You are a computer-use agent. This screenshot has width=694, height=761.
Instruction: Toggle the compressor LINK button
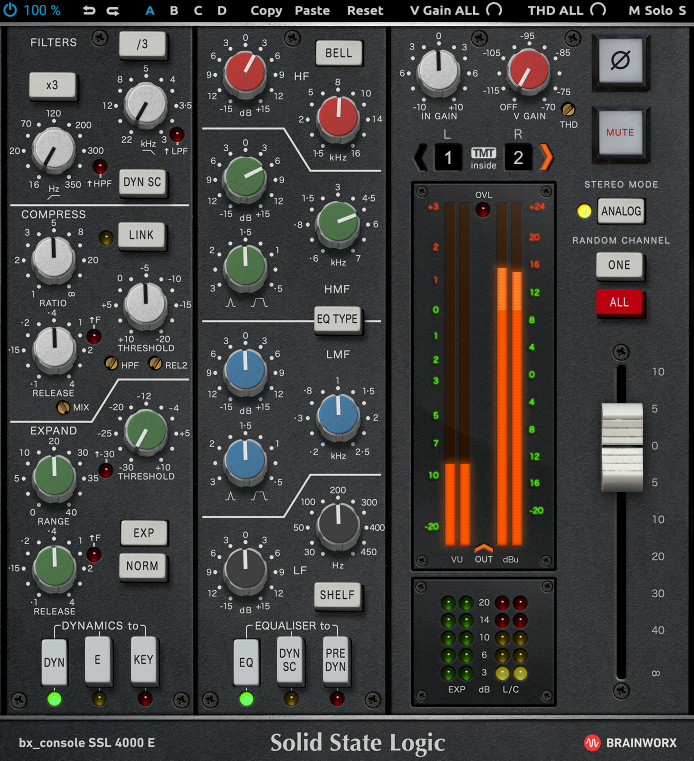142,237
